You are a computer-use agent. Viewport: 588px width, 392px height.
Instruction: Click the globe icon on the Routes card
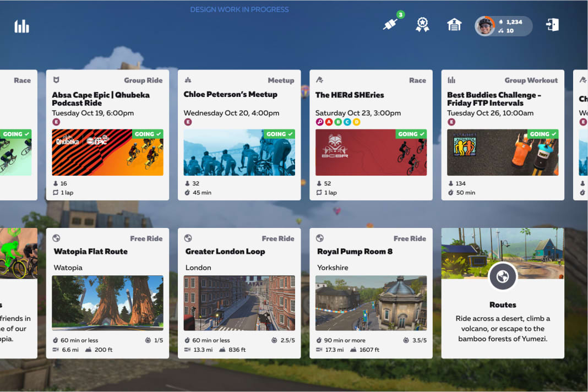tap(503, 276)
